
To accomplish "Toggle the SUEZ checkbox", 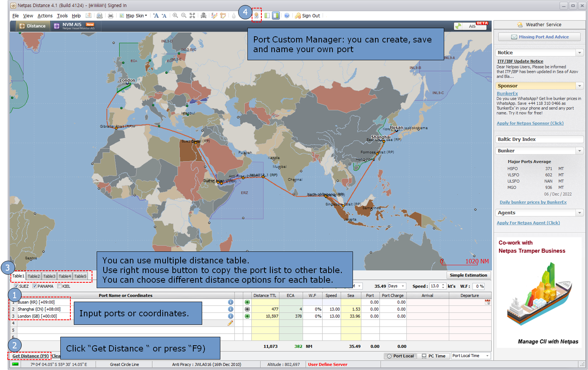I will [16, 286].
